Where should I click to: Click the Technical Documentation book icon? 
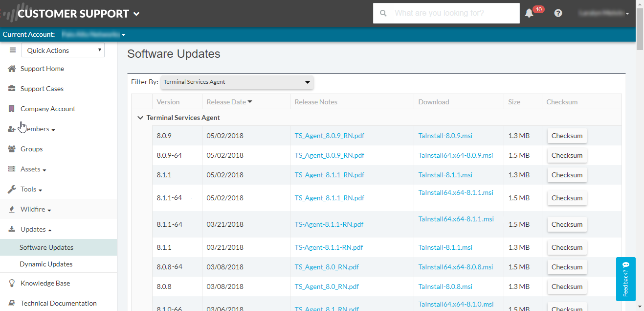click(12, 303)
